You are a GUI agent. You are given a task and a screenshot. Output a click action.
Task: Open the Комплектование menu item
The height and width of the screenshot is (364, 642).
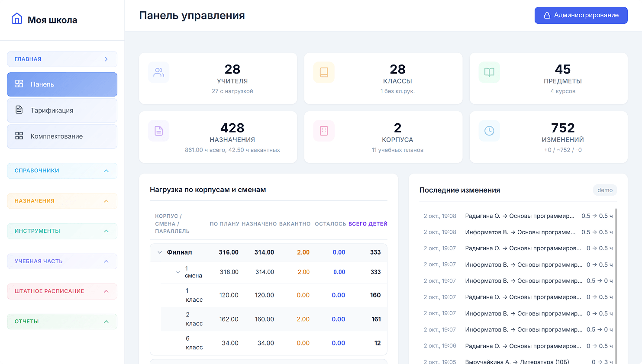pos(62,136)
